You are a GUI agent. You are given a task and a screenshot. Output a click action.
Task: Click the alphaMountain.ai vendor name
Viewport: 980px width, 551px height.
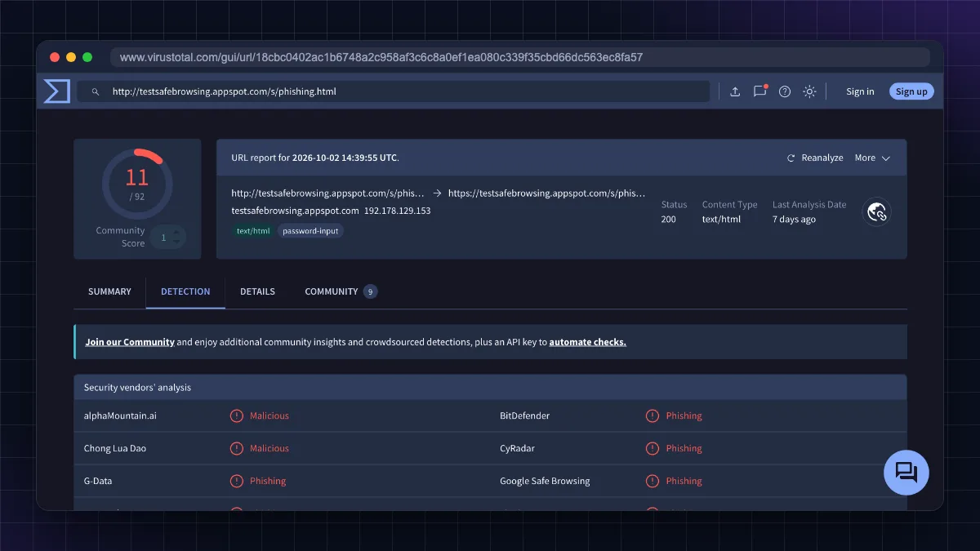click(x=120, y=415)
